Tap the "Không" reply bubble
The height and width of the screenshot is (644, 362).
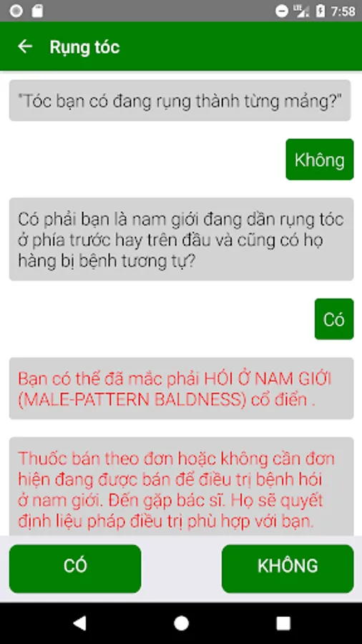(319, 160)
